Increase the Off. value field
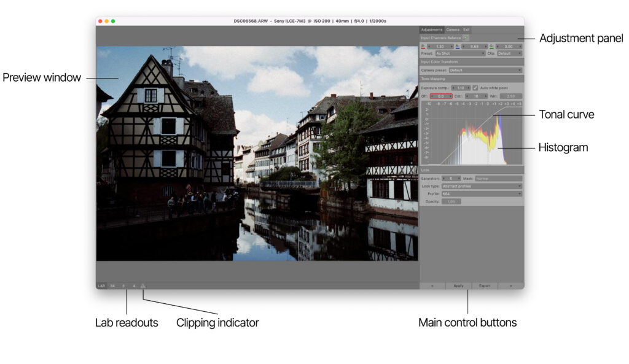The height and width of the screenshot is (364, 629). coord(450,96)
